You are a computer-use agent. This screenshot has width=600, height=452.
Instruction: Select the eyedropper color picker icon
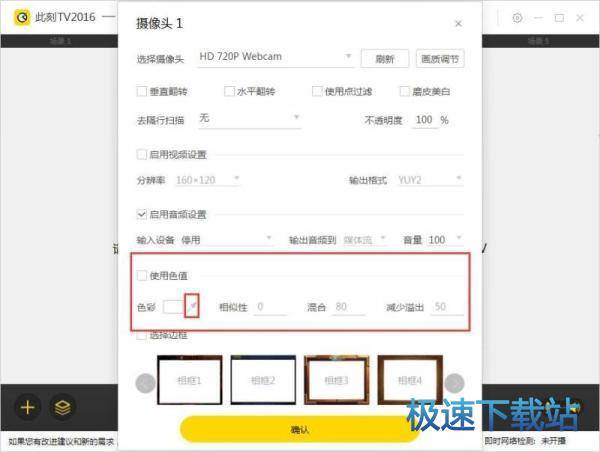192,306
